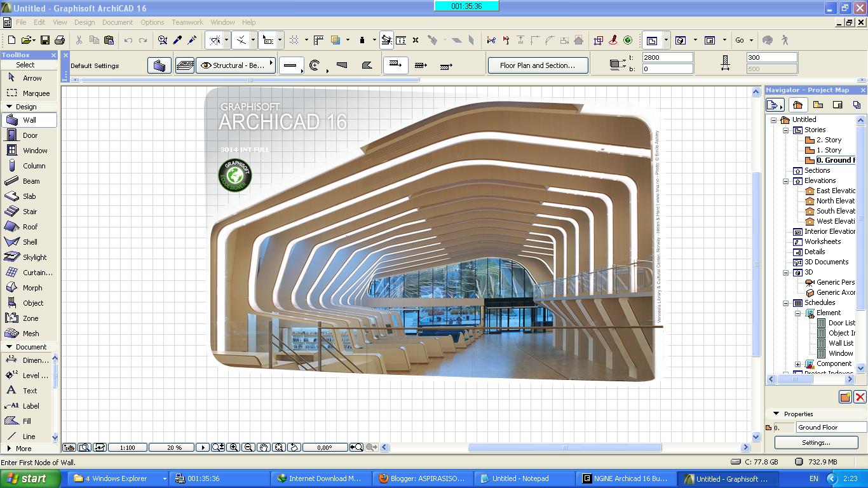The height and width of the screenshot is (488, 868).
Task: Toggle straight wall geometry method
Action: 291,65
